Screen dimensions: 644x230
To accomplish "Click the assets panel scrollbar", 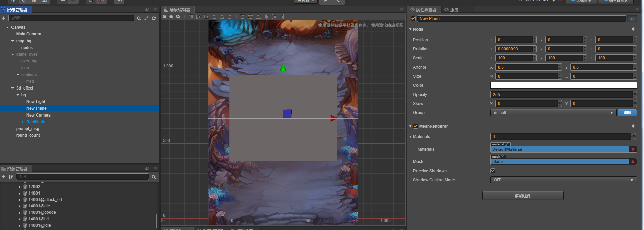I will pos(157,221).
